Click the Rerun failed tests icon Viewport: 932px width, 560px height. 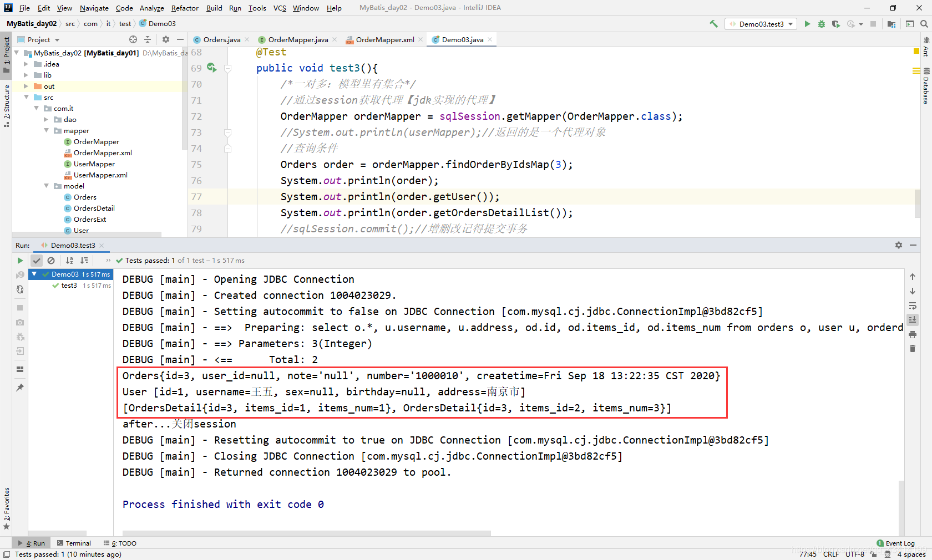20,275
